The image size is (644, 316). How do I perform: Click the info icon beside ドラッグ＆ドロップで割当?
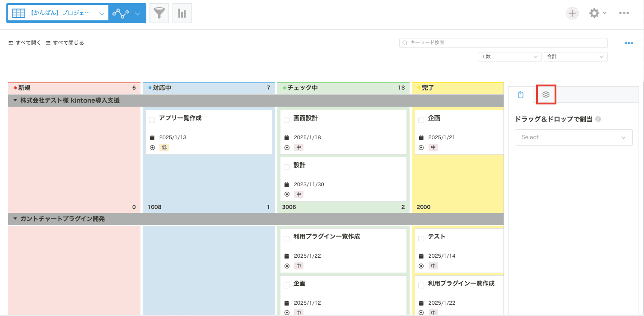coord(598,119)
